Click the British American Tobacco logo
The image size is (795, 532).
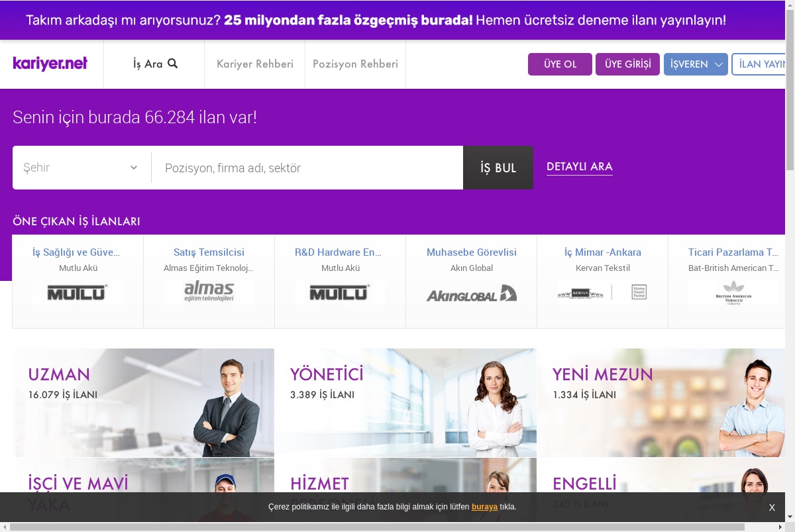coord(733,292)
